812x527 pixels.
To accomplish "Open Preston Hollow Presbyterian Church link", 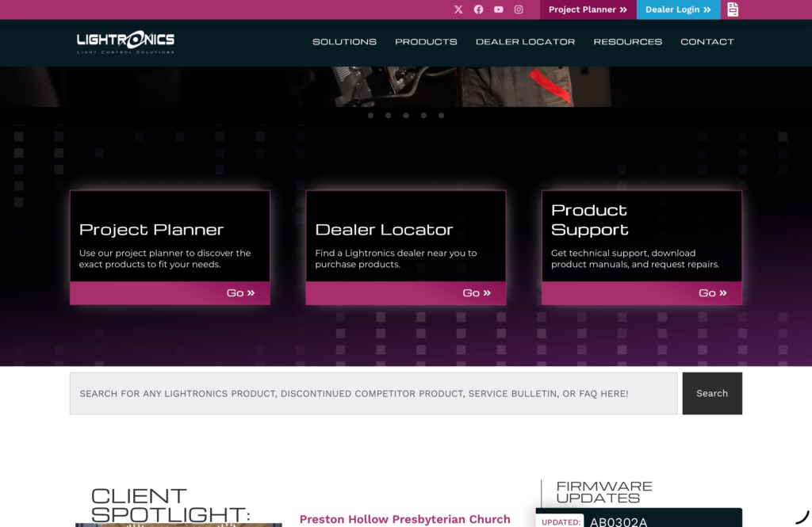I will point(405,519).
